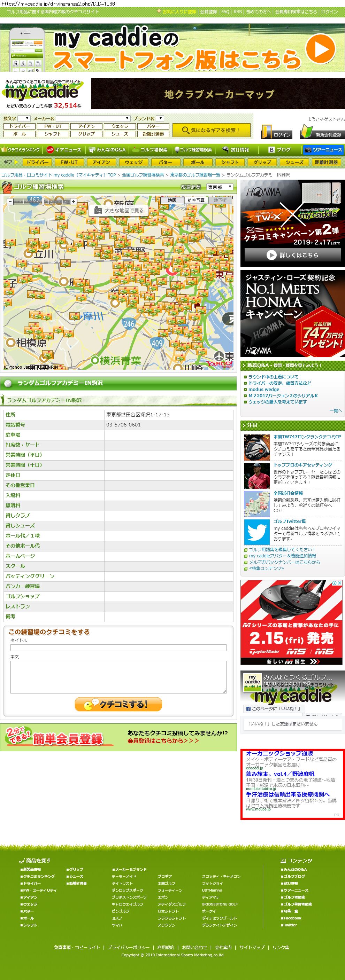Click パター in the green gear bar
Image resolution: width=345 pixels, height=980 pixels.
pos(165,162)
